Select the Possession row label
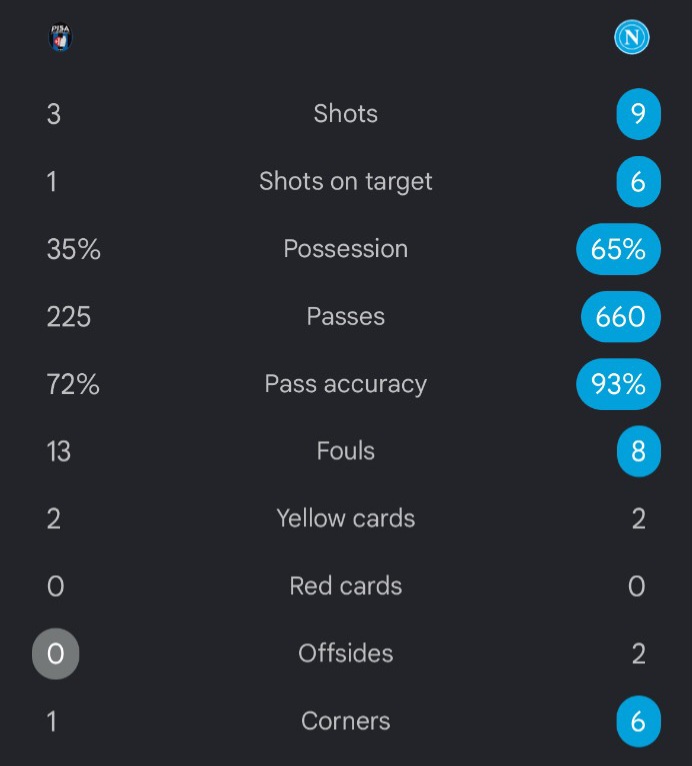 click(x=346, y=249)
